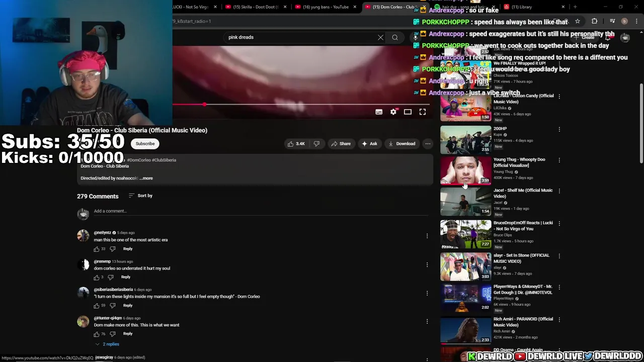This screenshot has height=362, width=644.
Task: Expand the description with '...more'
Action: (x=146, y=178)
